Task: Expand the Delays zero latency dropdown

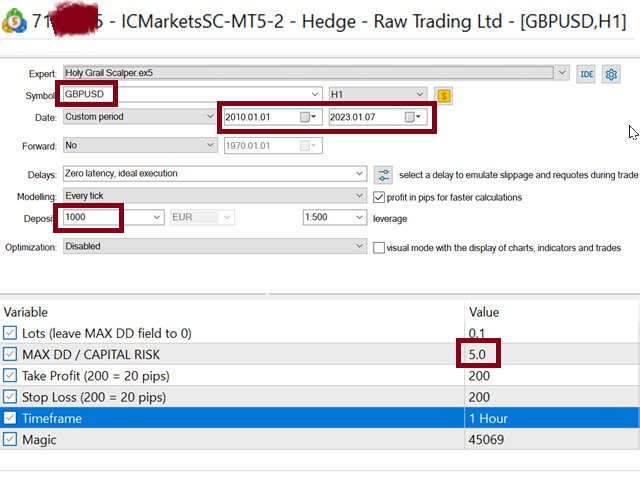Action: pos(359,173)
